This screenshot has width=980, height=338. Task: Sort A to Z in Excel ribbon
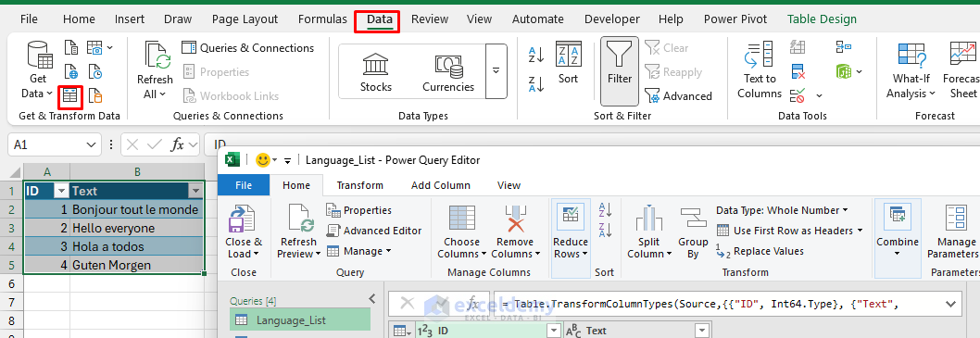pyautogui.click(x=536, y=55)
